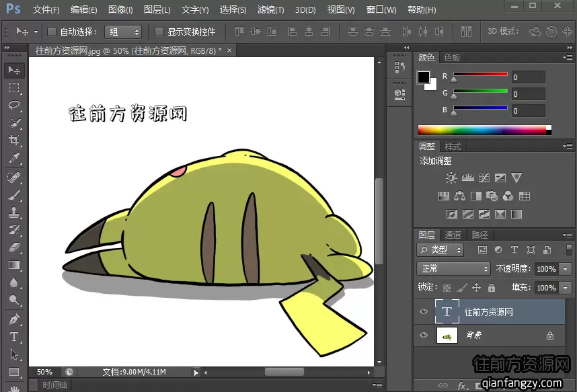Open the 不透明度 opacity slider arrow
577x392 pixels.
pyautogui.click(x=565, y=269)
